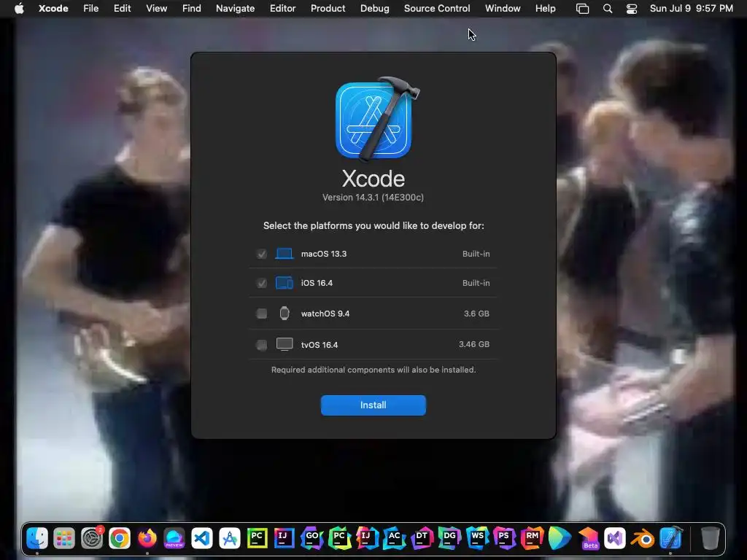Click the watchOS watch platform icon
Viewport: 747px width, 560px height.
pyautogui.click(x=285, y=314)
